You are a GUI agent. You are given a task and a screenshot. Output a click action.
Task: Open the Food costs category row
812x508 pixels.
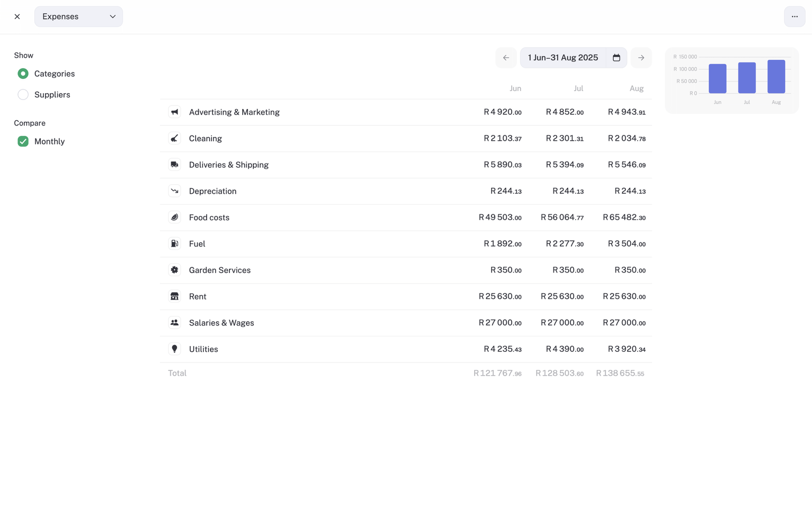[x=209, y=217]
